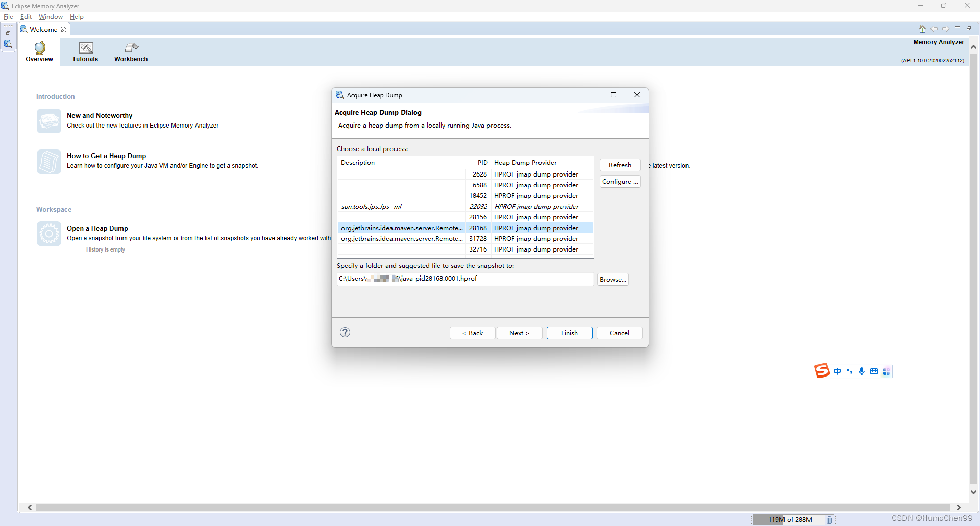Open the Open a Heap Dump link
Screen dimensions: 980x526
(97, 229)
